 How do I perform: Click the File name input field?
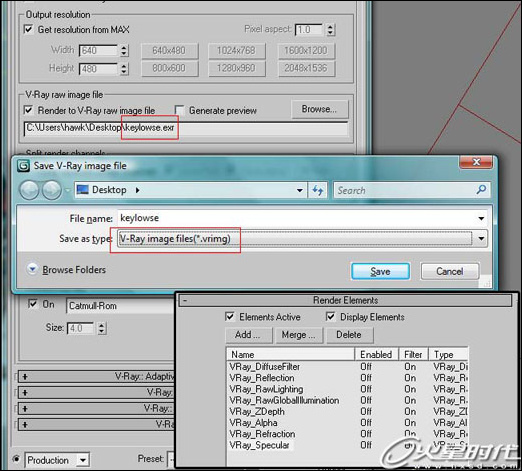point(297,218)
